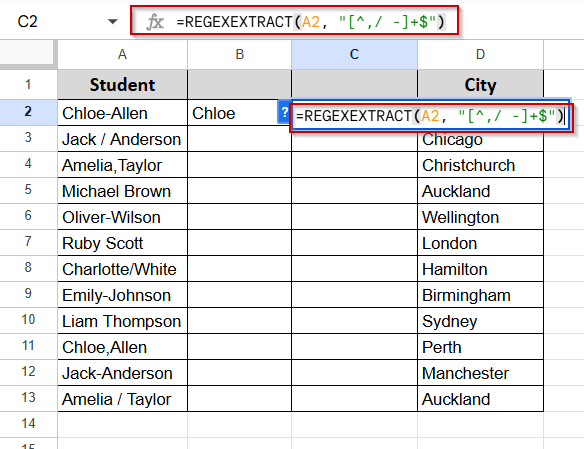Image resolution: width=584 pixels, height=449 pixels.
Task: Select the cell Liam Thompson
Action: pos(122,321)
